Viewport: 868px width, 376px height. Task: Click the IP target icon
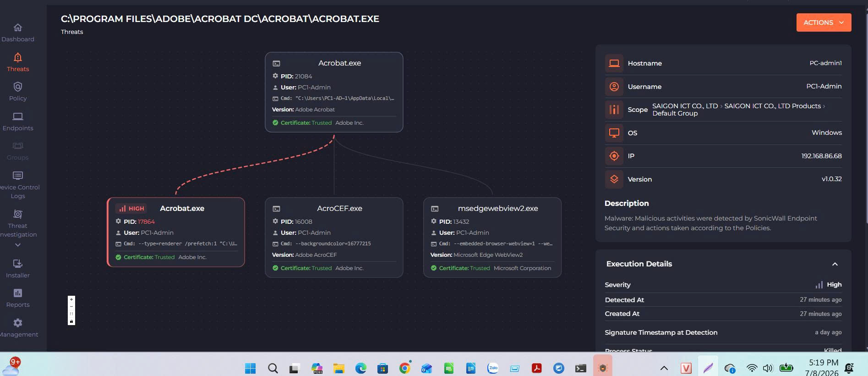click(x=614, y=156)
